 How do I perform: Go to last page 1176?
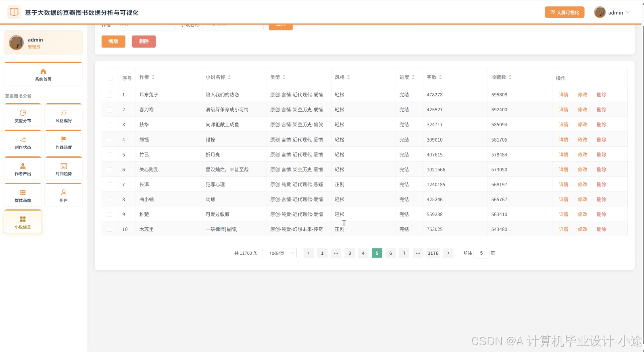click(x=433, y=253)
